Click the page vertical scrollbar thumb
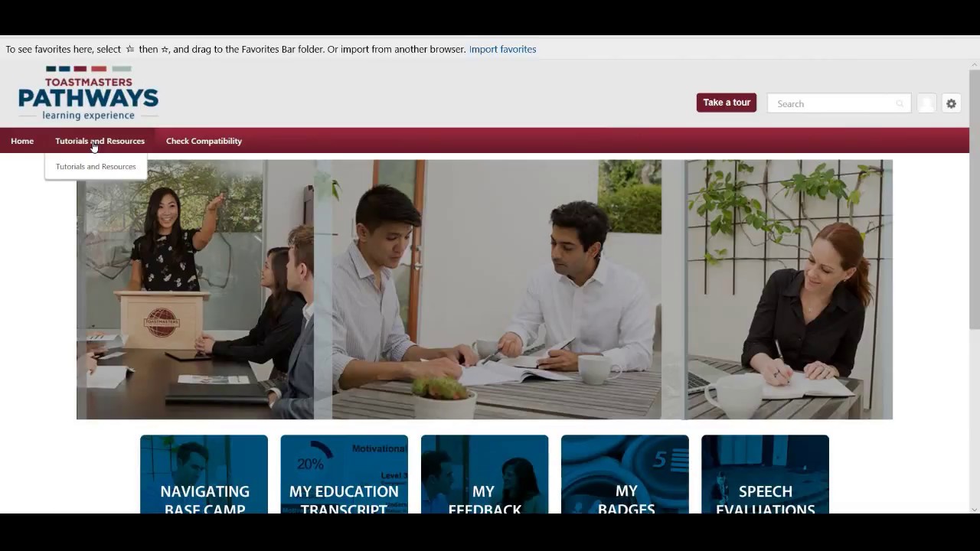The width and height of the screenshot is (980, 551). click(x=974, y=199)
